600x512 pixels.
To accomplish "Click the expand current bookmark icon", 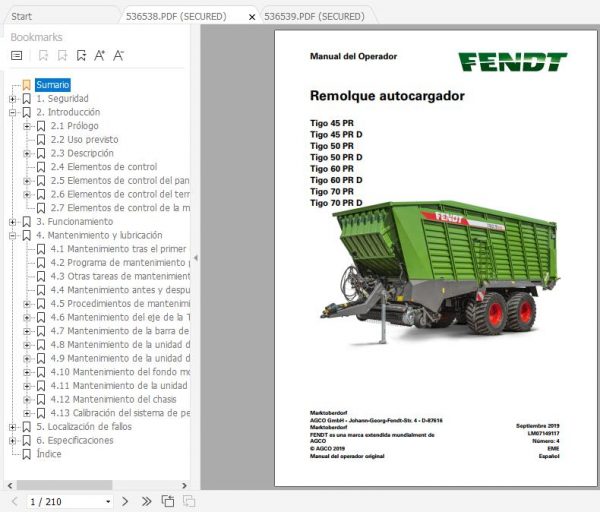I will 81,55.
